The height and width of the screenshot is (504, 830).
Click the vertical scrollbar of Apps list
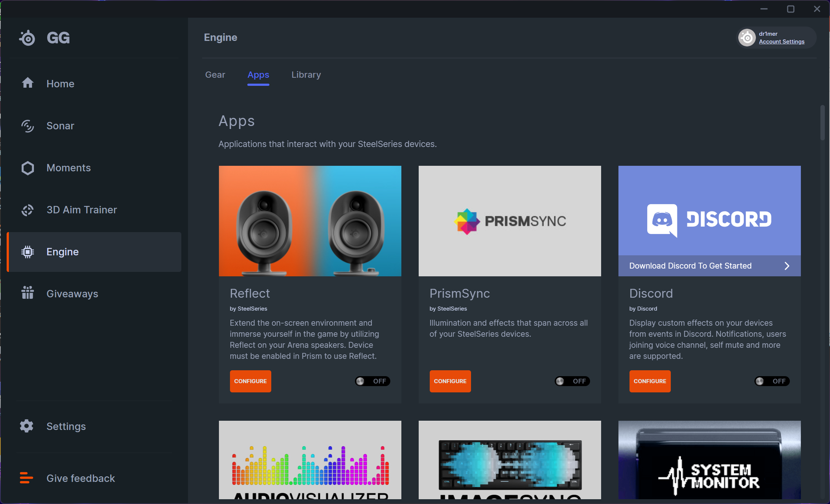click(822, 123)
